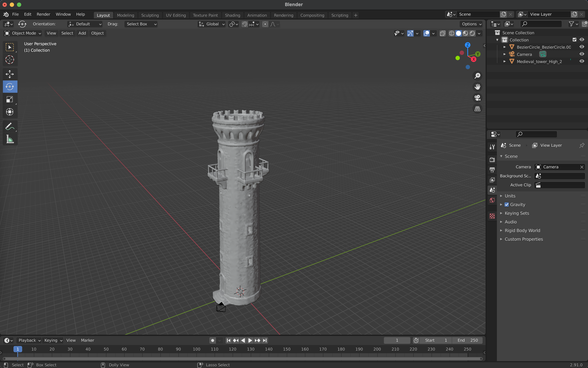Open Texture properties checker tab

pos(492,216)
